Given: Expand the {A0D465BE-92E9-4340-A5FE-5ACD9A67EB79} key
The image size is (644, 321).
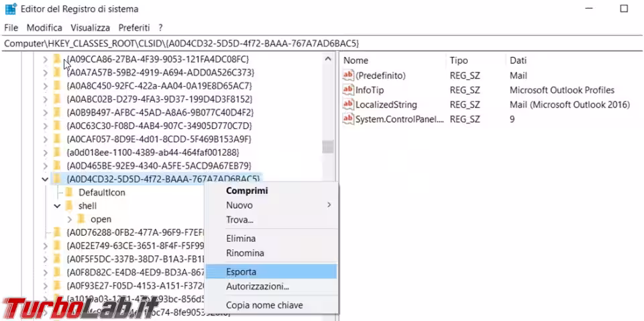Looking at the screenshot, I should (45, 165).
